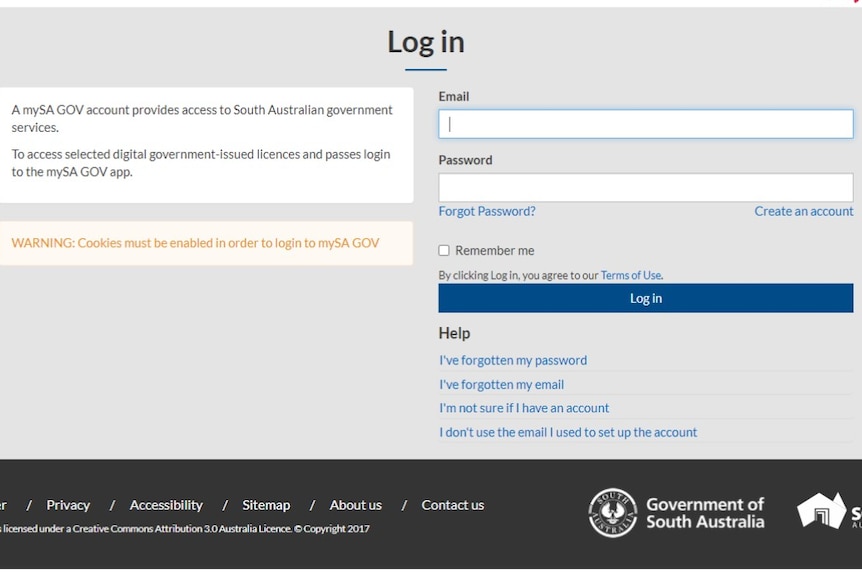Screen dimensions: 862x575
Task: Click the blue Log in button
Action: click(646, 298)
